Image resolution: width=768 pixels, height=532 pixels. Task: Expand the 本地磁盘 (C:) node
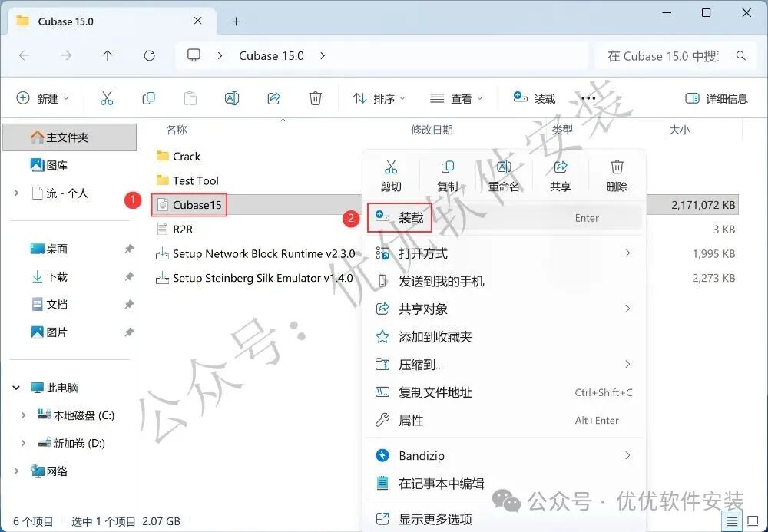coord(23,415)
